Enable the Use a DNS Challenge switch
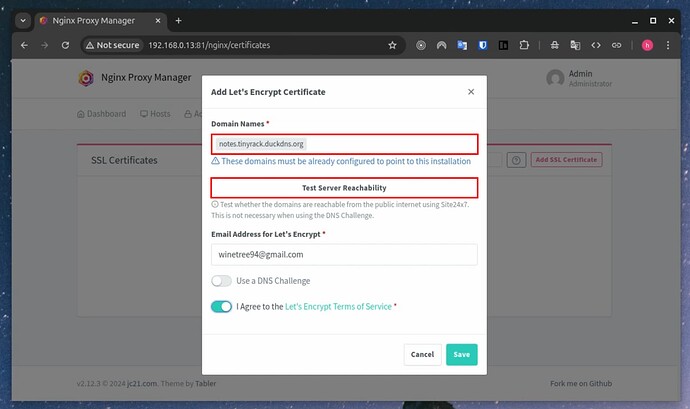Image resolution: width=690 pixels, height=409 pixels. tap(221, 281)
